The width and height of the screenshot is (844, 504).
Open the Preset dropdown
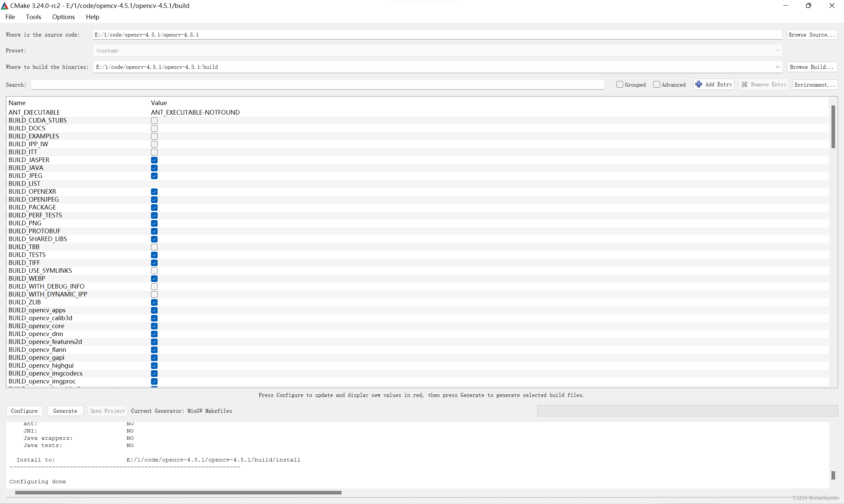tap(777, 50)
